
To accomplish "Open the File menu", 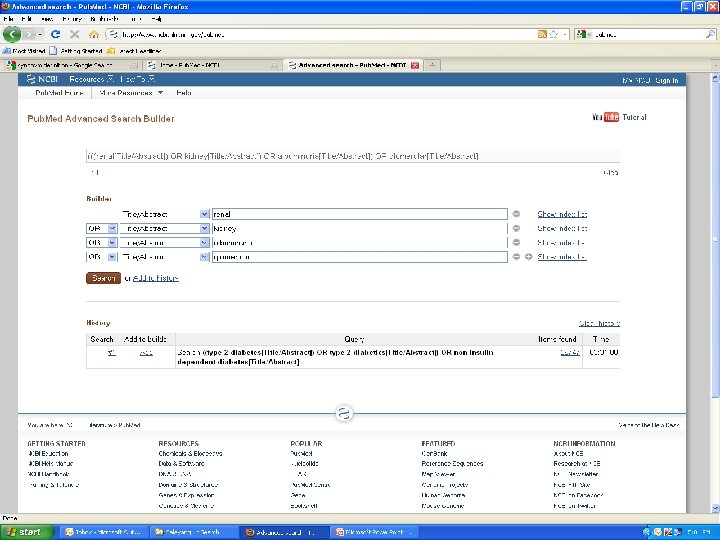I will [8, 19].
